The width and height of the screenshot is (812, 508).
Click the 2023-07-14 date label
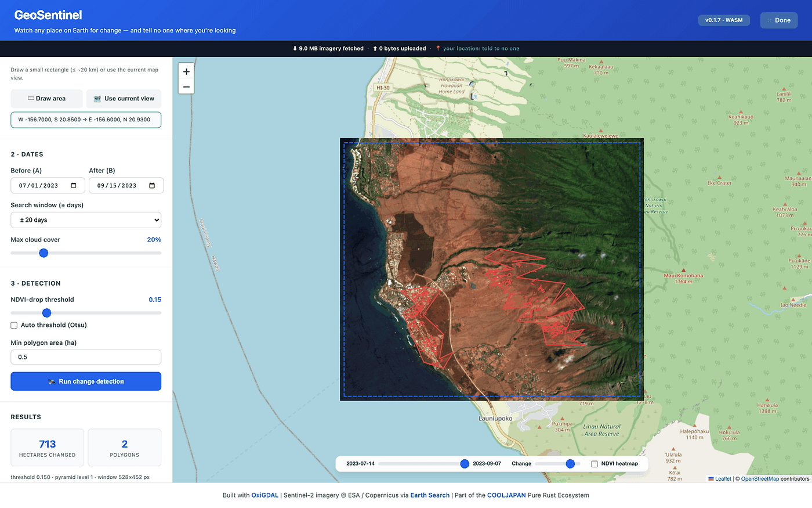[x=360, y=464]
